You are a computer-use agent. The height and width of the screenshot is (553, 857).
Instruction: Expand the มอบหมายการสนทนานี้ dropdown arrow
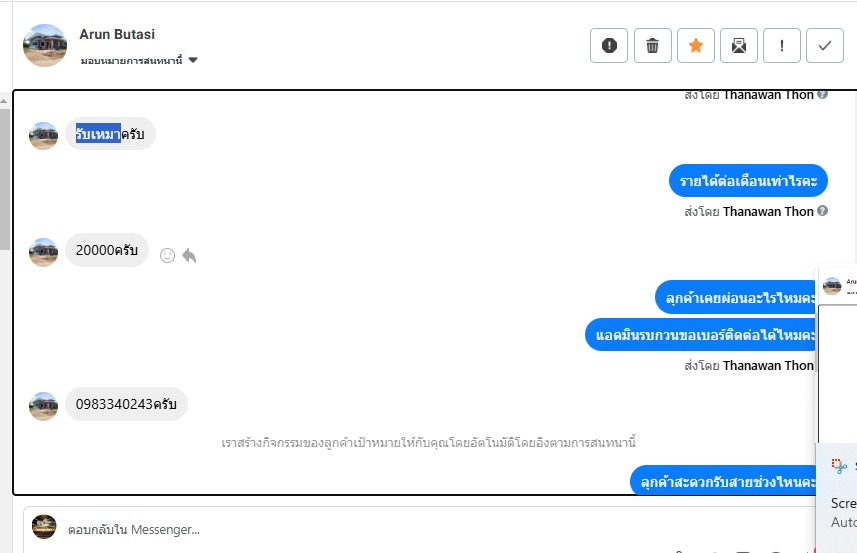[193, 60]
